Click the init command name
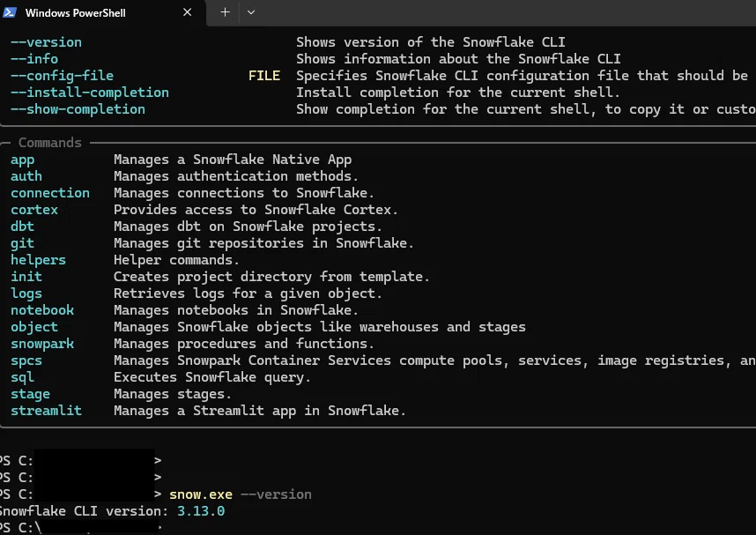This screenshot has width=756, height=535. [26, 277]
